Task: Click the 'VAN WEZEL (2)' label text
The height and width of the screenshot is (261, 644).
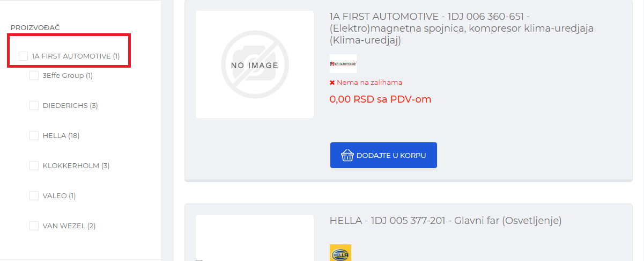Action: coord(69,226)
